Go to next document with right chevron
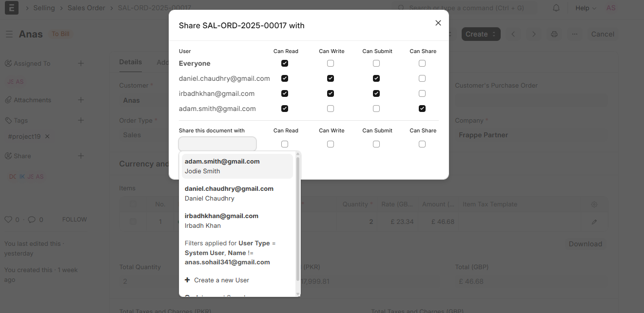This screenshot has width=644, height=313. 534,34
